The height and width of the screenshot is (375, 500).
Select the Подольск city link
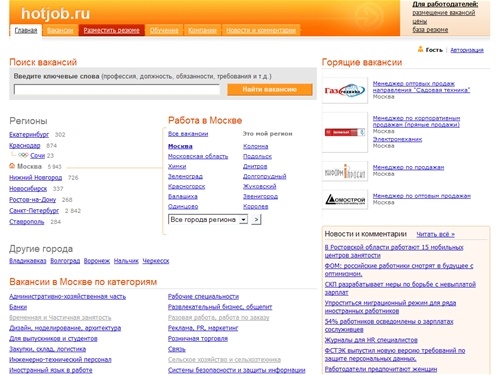coord(257,156)
